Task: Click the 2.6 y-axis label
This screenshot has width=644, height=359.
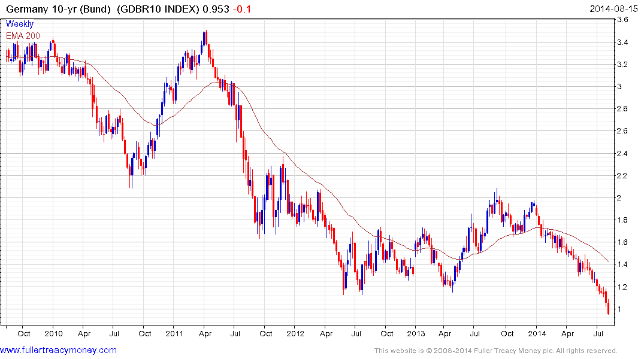Action: [622, 131]
